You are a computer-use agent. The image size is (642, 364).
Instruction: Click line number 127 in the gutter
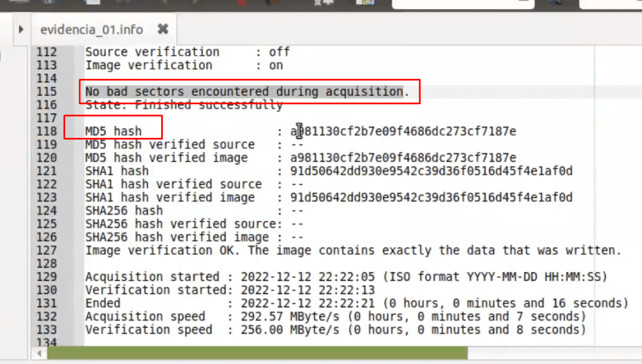click(x=46, y=251)
